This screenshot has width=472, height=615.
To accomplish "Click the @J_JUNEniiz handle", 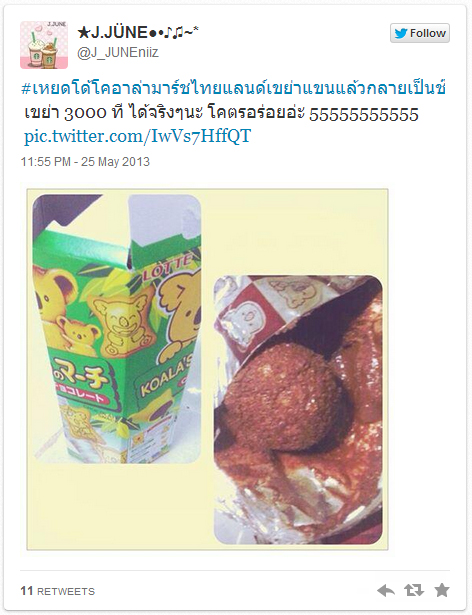I will (118, 52).
